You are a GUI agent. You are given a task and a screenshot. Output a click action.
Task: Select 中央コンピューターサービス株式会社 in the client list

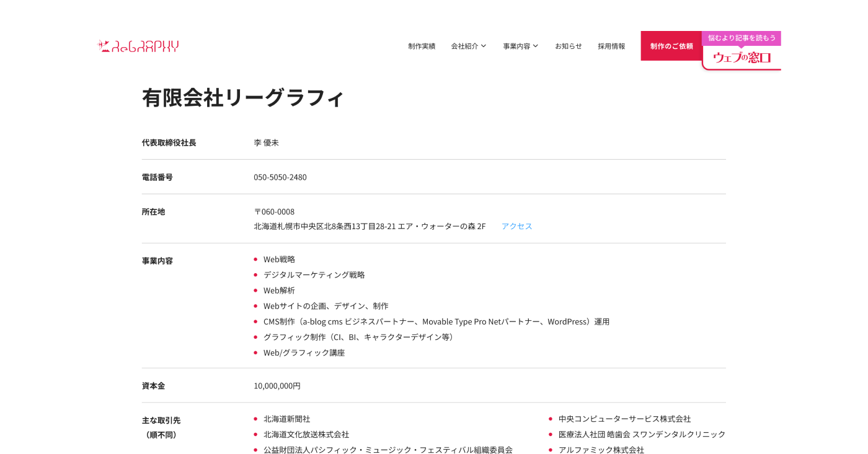click(x=624, y=419)
